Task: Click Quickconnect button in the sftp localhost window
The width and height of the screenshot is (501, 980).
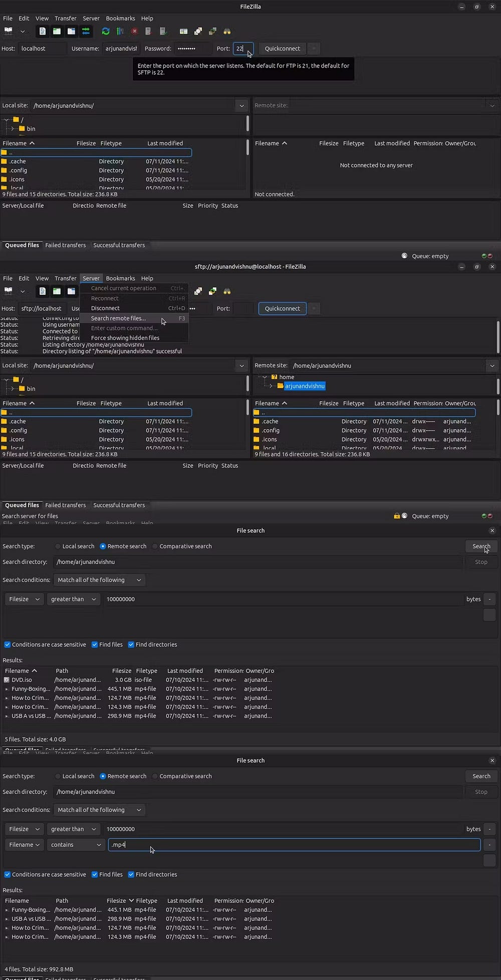Action: click(283, 309)
